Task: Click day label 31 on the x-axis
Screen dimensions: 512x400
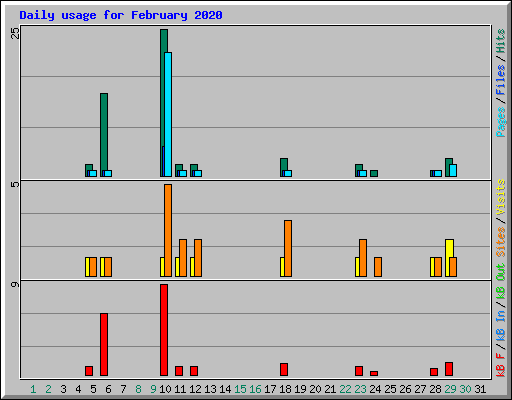Action: click(x=480, y=389)
